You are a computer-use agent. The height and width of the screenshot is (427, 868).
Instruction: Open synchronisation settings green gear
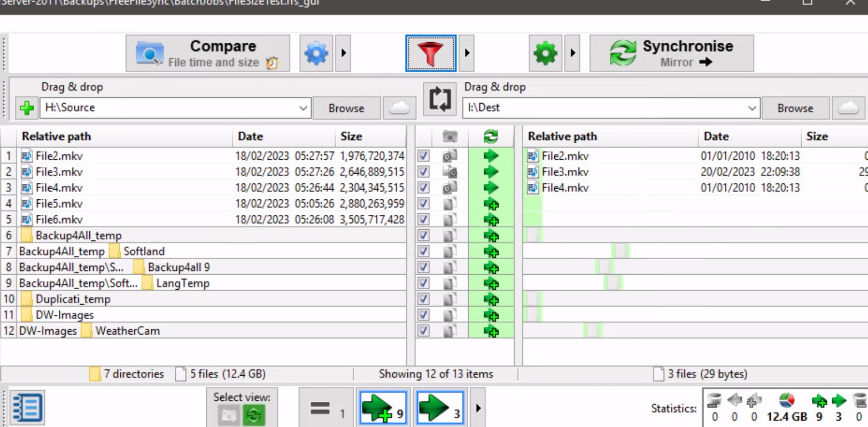click(545, 53)
